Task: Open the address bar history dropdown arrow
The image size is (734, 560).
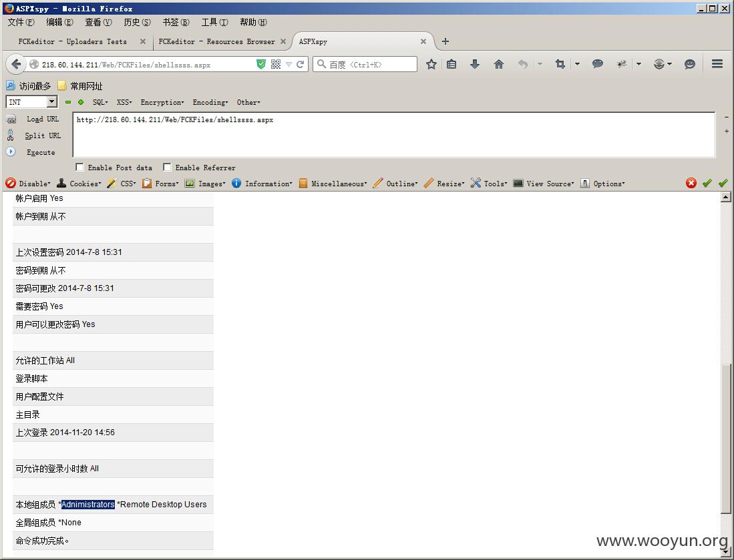Action: coord(289,64)
